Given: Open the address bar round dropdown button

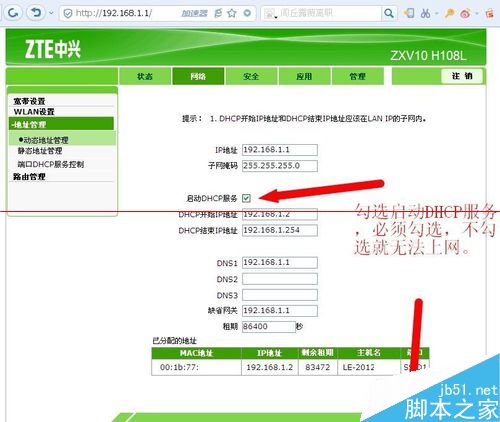Looking at the screenshot, I should pos(247,13).
